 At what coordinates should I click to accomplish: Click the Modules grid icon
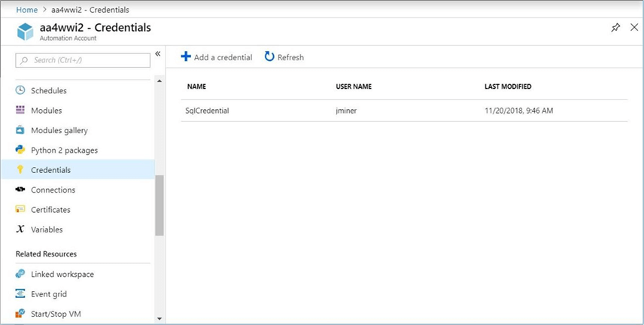coord(20,110)
